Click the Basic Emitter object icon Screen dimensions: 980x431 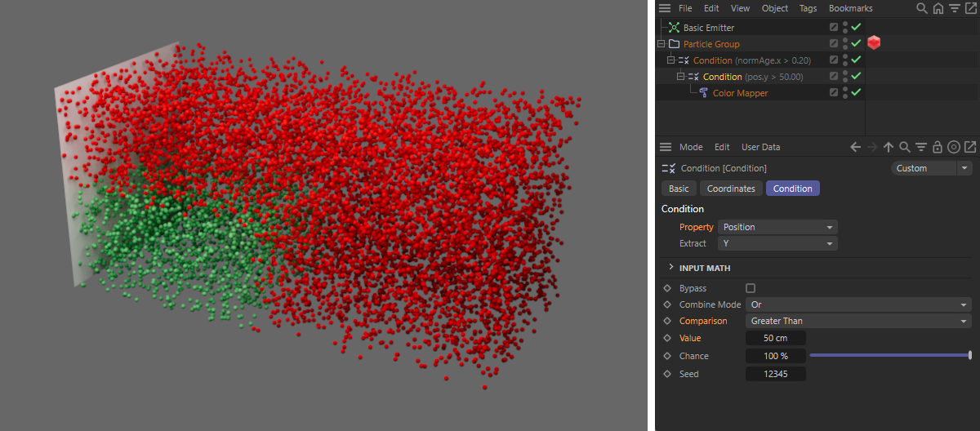(674, 28)
